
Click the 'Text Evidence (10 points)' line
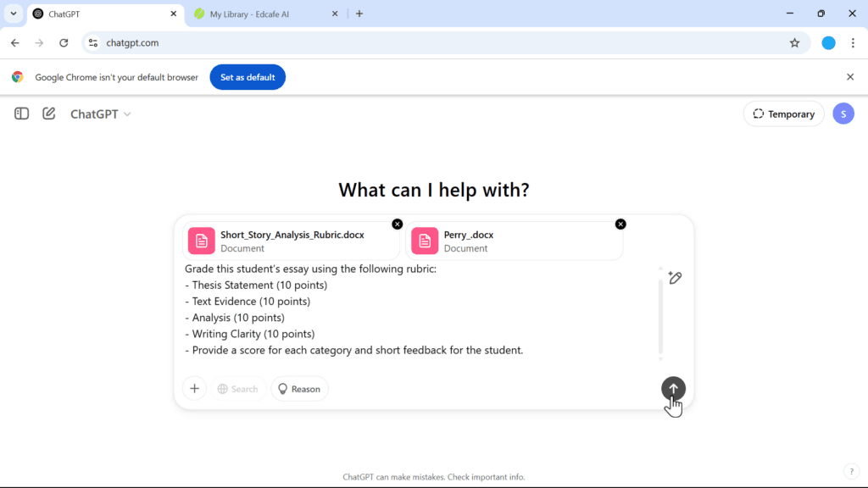tap(248, 301)
